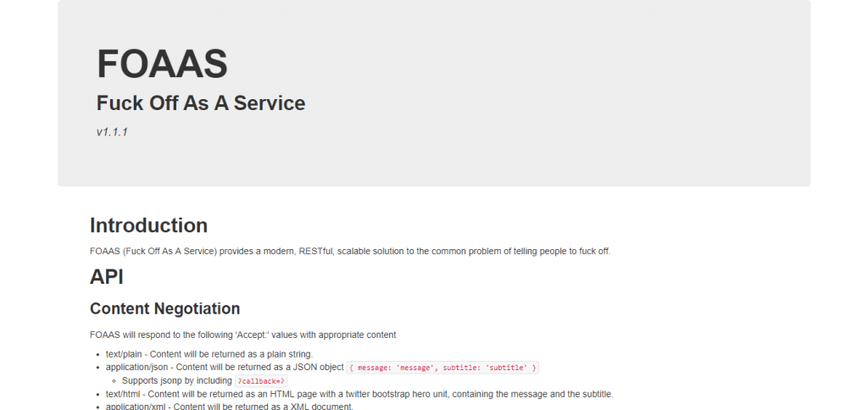Viewport: 868px width, 410px height.
Task: Click the introduction paragraph about RESTful solution
Action: [350, 252]
